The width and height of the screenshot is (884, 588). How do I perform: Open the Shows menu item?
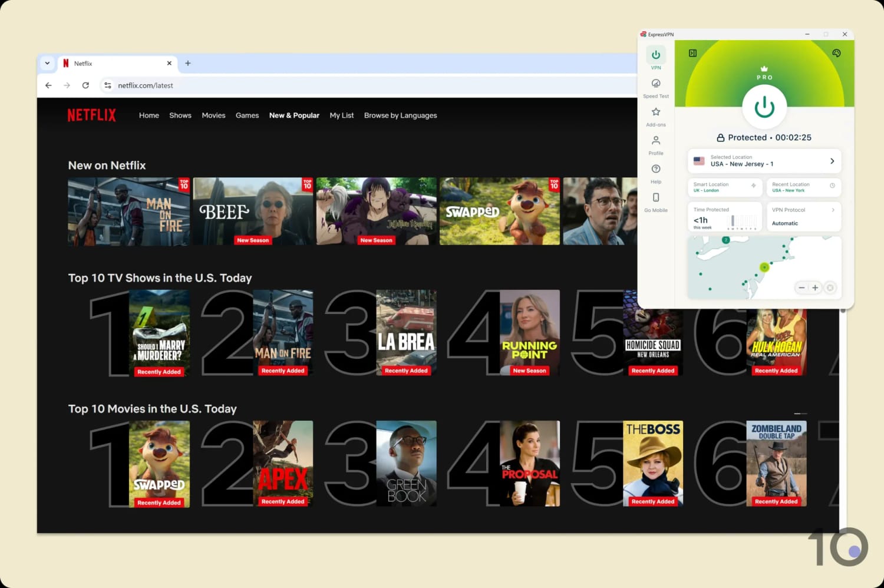tap(180, 115)
